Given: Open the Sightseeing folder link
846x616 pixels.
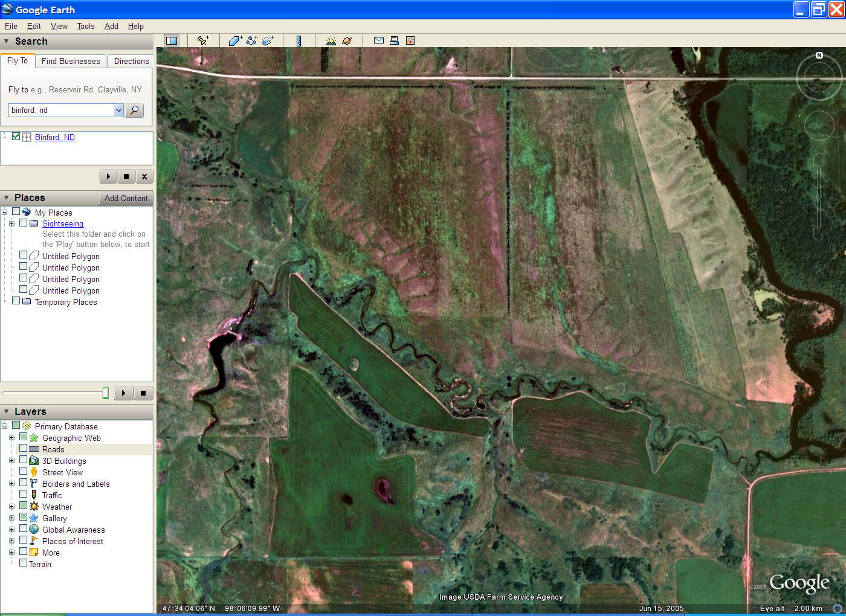Looking at the screenshot, I should tap(63, 223).
